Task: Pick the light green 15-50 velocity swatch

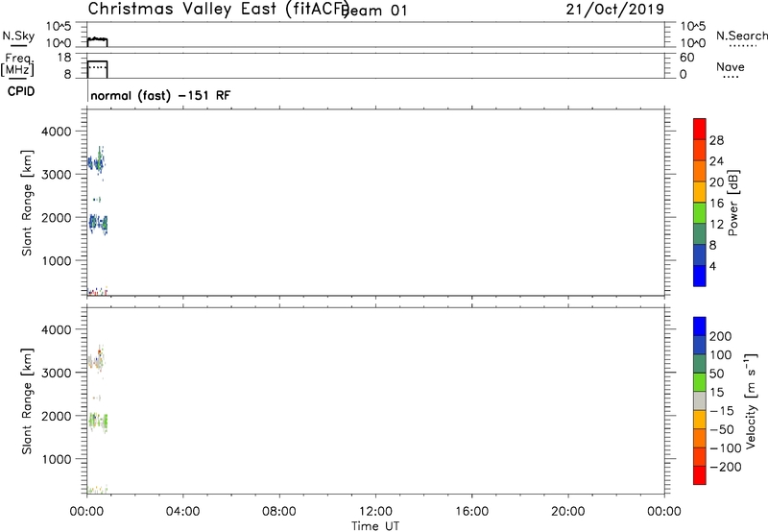Action: coord(700,382)
